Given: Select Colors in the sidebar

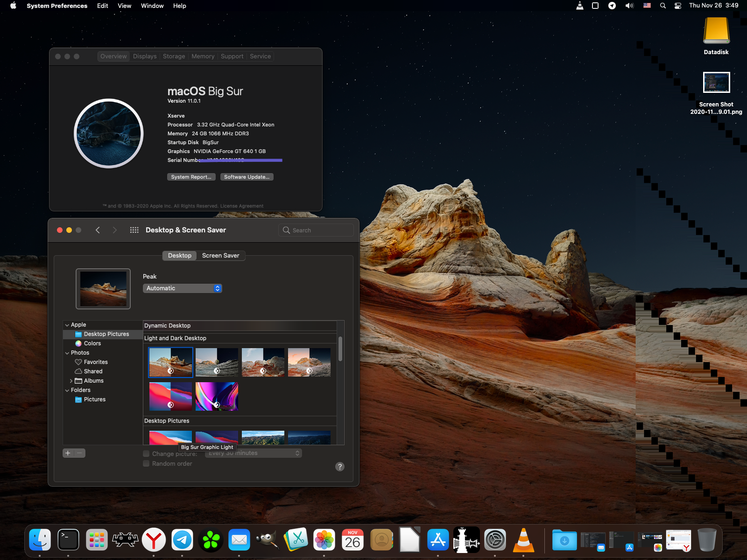Looking at the screenshot, I should pos(92,343).
